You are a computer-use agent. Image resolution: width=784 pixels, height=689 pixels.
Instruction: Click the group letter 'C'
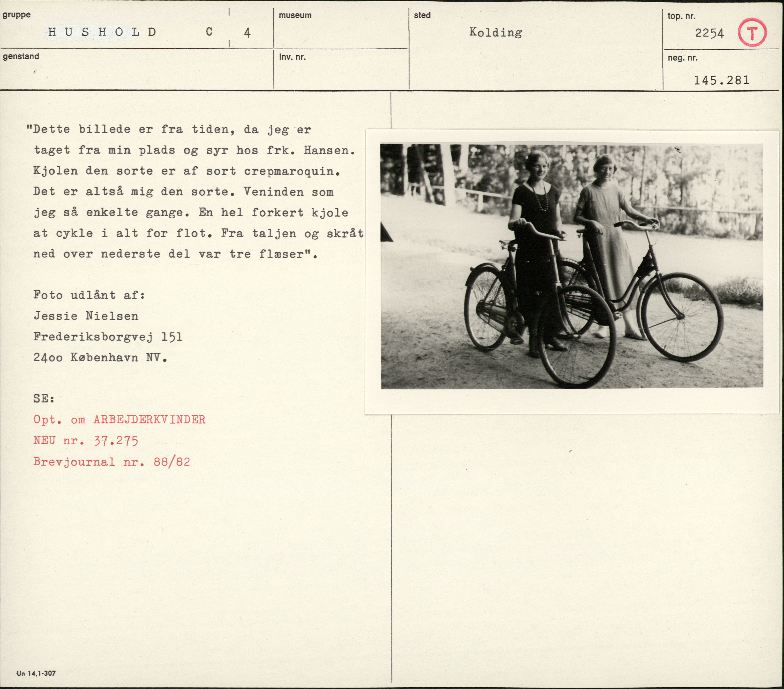pos(209,32)
